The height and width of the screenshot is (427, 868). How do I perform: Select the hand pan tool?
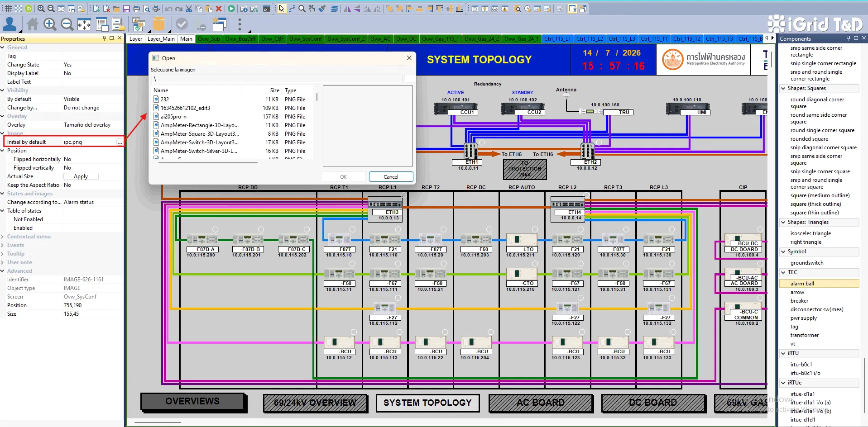click(312, 9)
